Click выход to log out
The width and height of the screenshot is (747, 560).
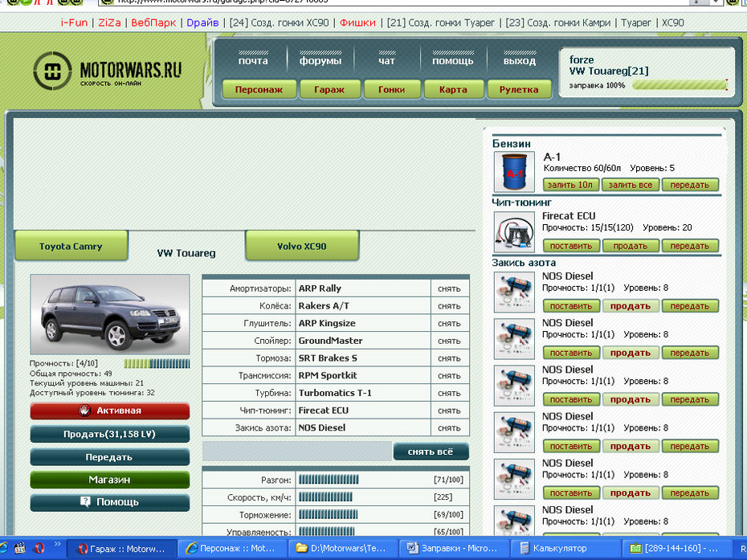pyautogui.click(x=519, y=60)
